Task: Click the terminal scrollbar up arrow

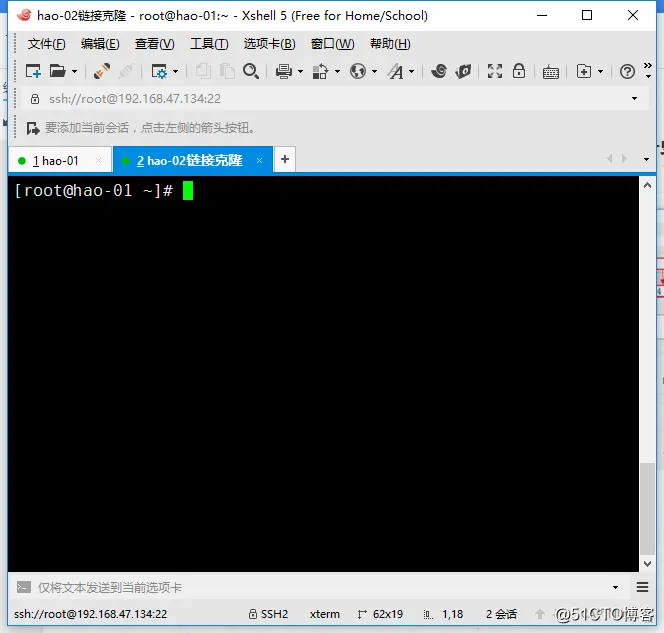Action: tap(647, 185)
